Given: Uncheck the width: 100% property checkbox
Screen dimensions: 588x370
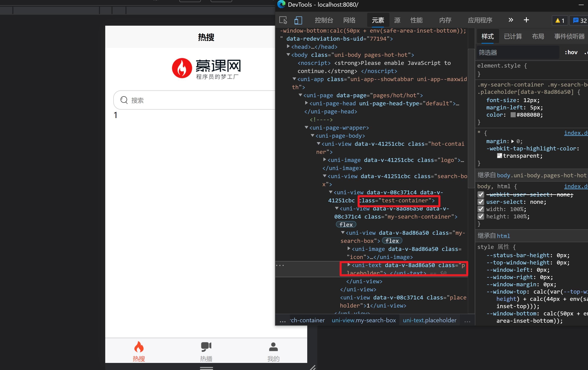Looking at the screenshot, I should 481,209.
